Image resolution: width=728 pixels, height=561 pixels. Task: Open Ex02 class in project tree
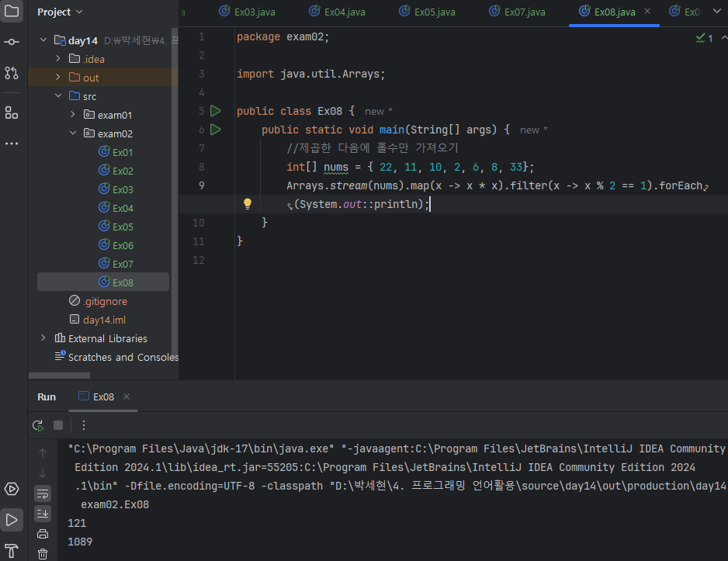pyautogui.click(x=116, y=171)
